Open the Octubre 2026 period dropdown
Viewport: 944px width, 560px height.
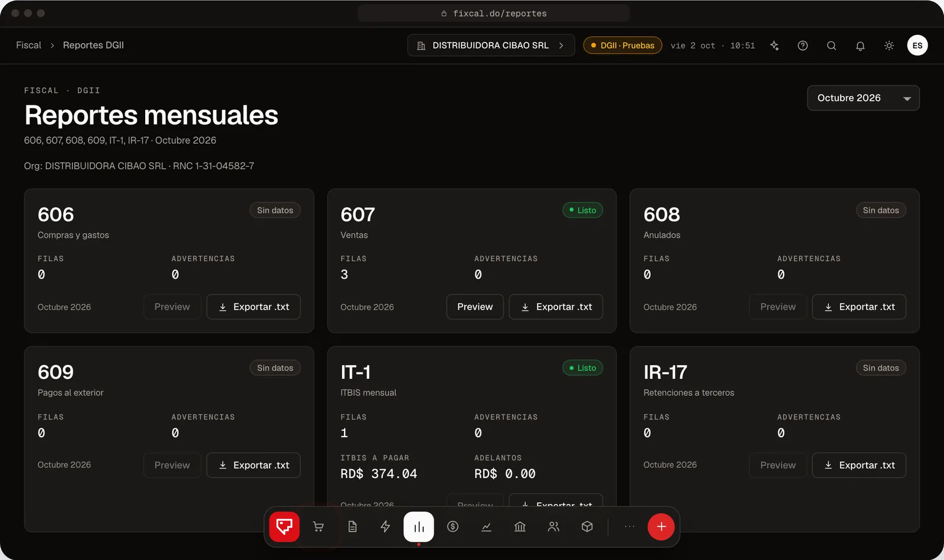pos(863,98)
